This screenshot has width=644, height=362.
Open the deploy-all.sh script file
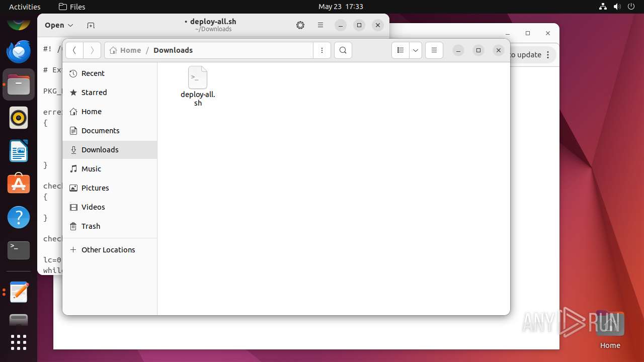coord(198,86)
